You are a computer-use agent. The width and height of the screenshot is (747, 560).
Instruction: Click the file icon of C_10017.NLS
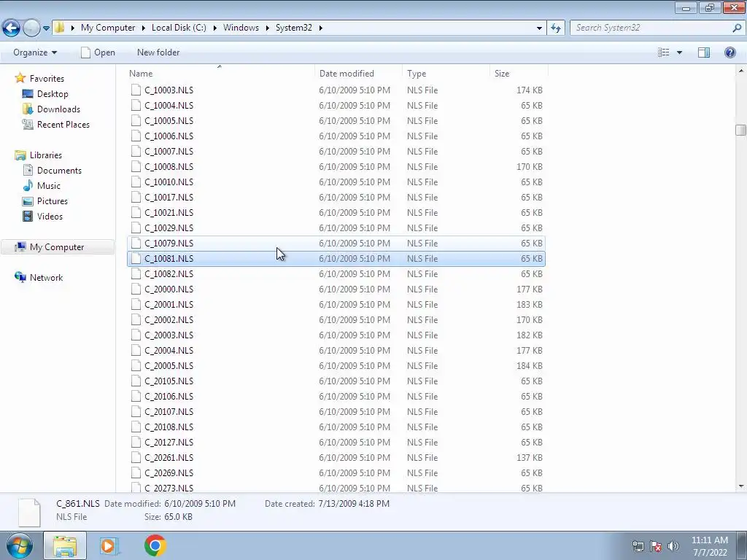[x=136, y=197]
